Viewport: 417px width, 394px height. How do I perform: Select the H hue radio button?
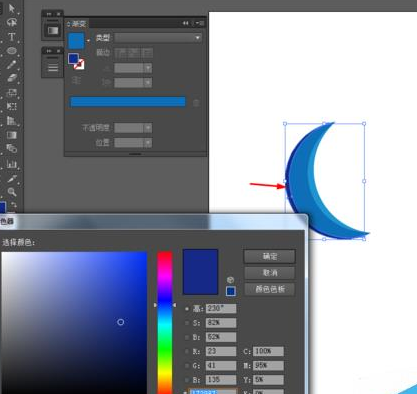(187, 309)
